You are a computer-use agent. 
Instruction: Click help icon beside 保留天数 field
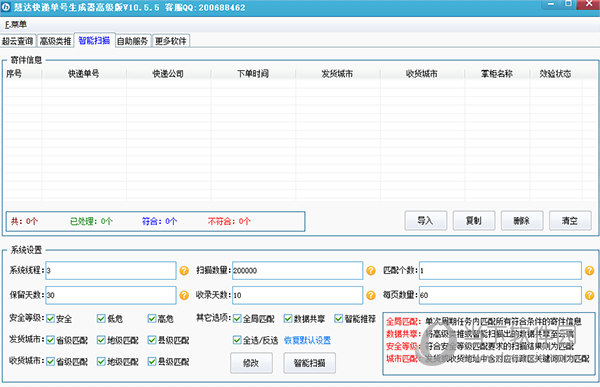pyautogui.click(x=184, y=295)
